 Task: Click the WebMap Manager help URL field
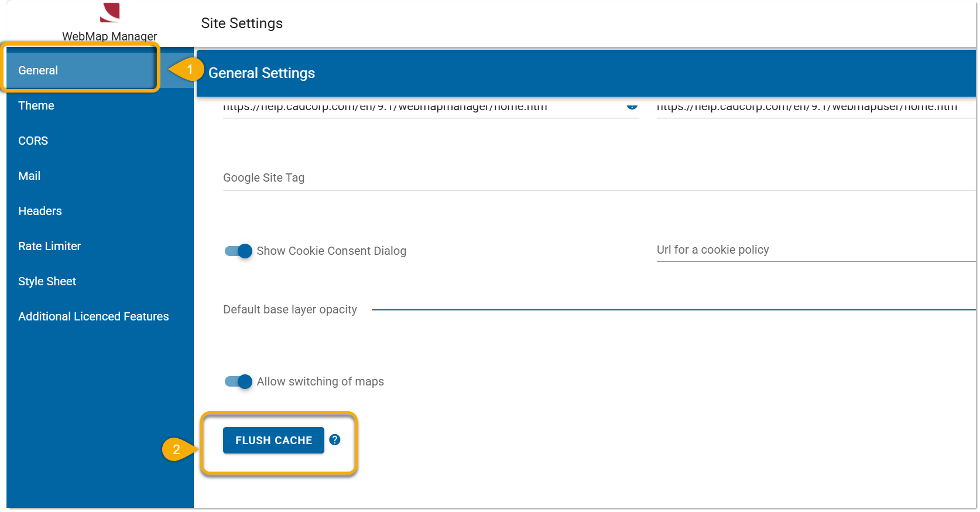[431, 108]
